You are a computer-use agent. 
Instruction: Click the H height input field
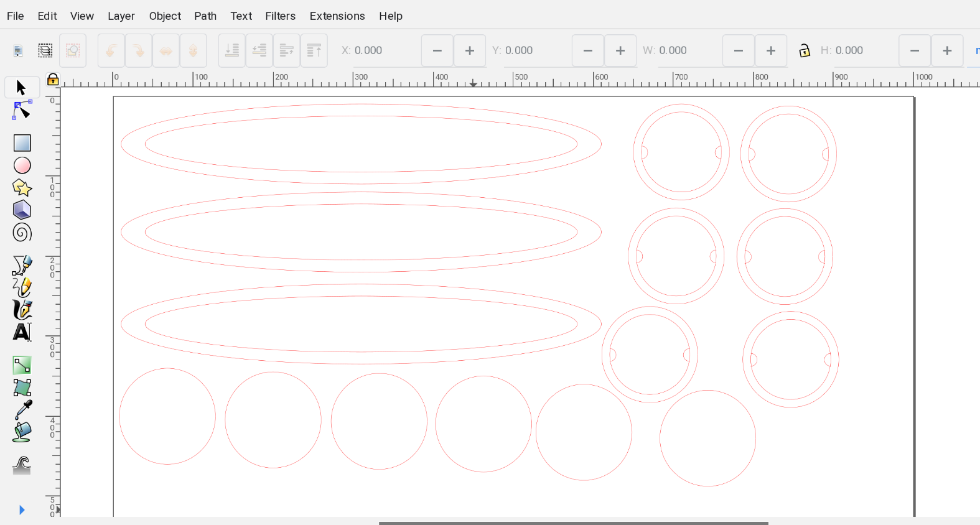click(865, 50)
